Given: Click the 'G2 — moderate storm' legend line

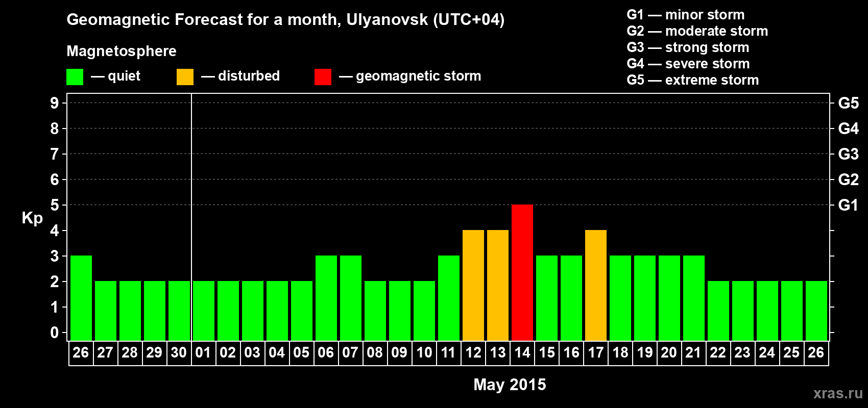Looking at the screenshot, I should tap(697, 31).
